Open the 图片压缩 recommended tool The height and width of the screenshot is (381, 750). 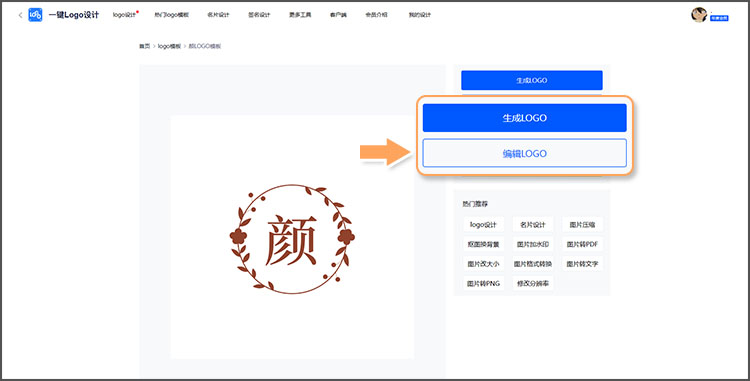click(x=582, y=225)
